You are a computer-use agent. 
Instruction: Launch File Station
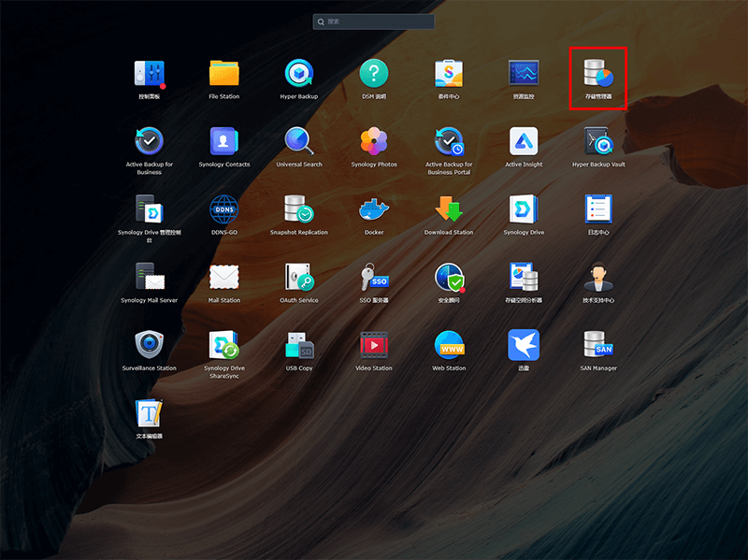[x=224, y=74]
